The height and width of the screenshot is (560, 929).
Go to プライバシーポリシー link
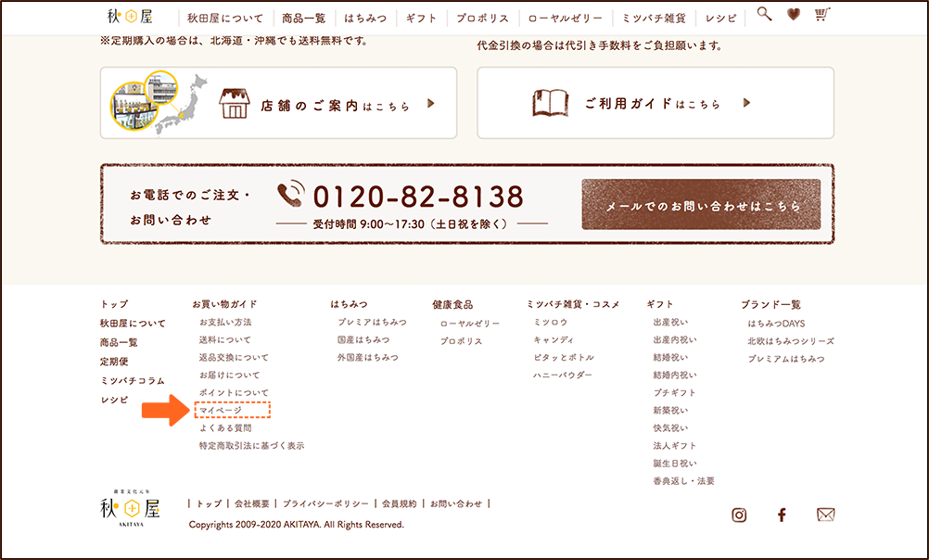[x=325, y=503]
